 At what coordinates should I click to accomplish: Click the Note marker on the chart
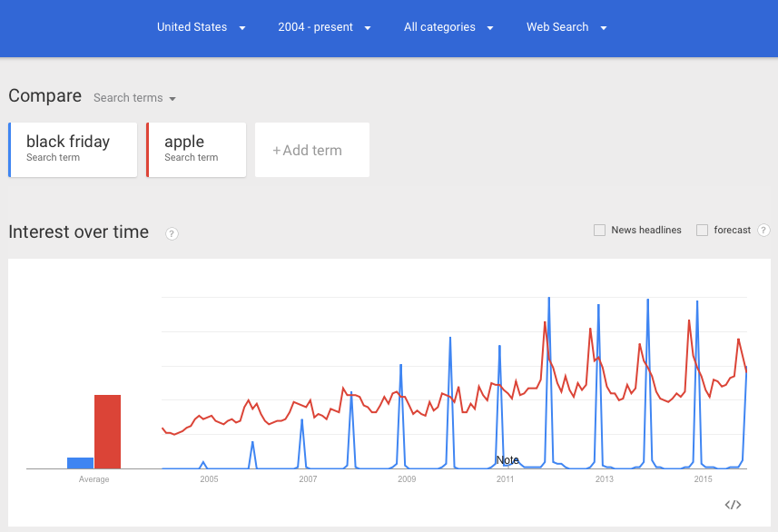click(x=507, y=460)
